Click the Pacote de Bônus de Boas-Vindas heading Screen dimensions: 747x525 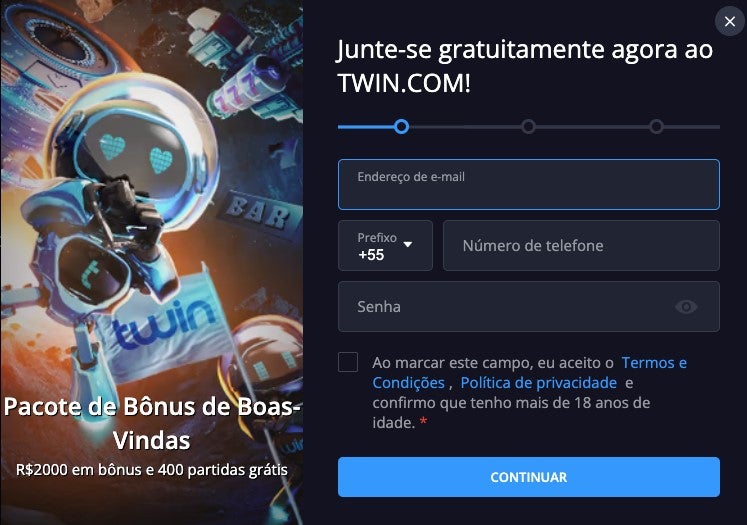pos(152,423)
